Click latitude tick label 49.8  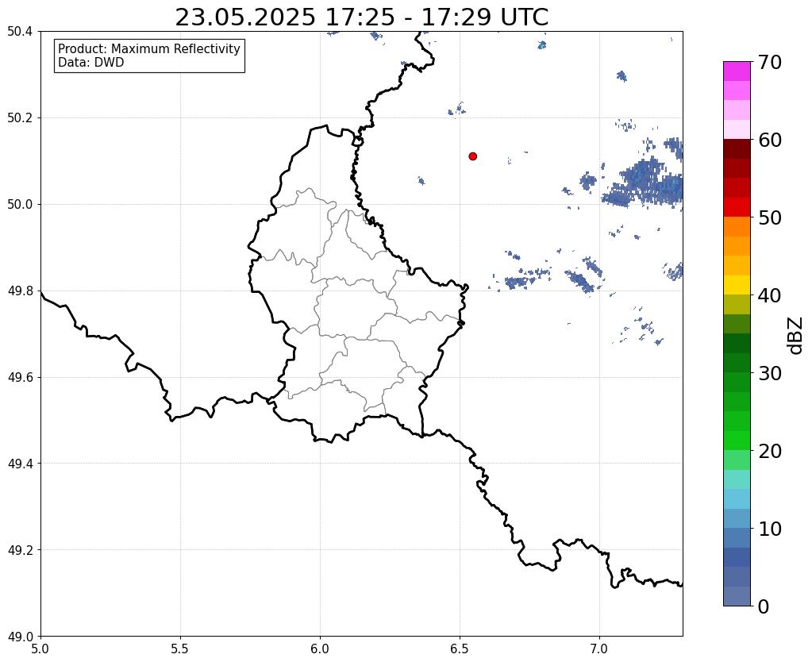tap(20, 291)
